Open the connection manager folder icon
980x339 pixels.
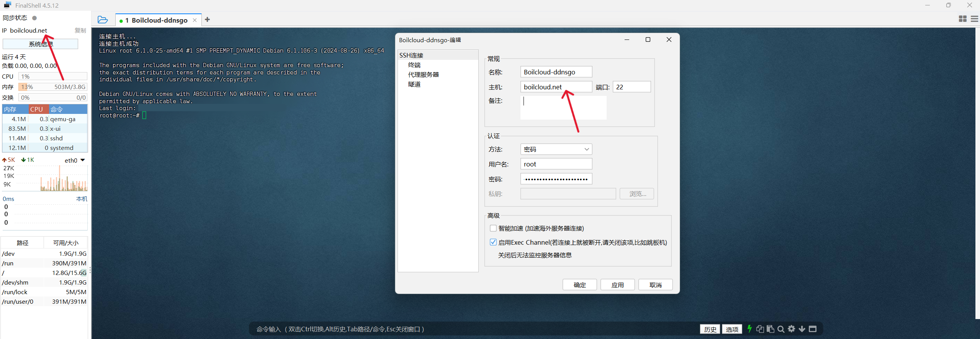point(103,20)
